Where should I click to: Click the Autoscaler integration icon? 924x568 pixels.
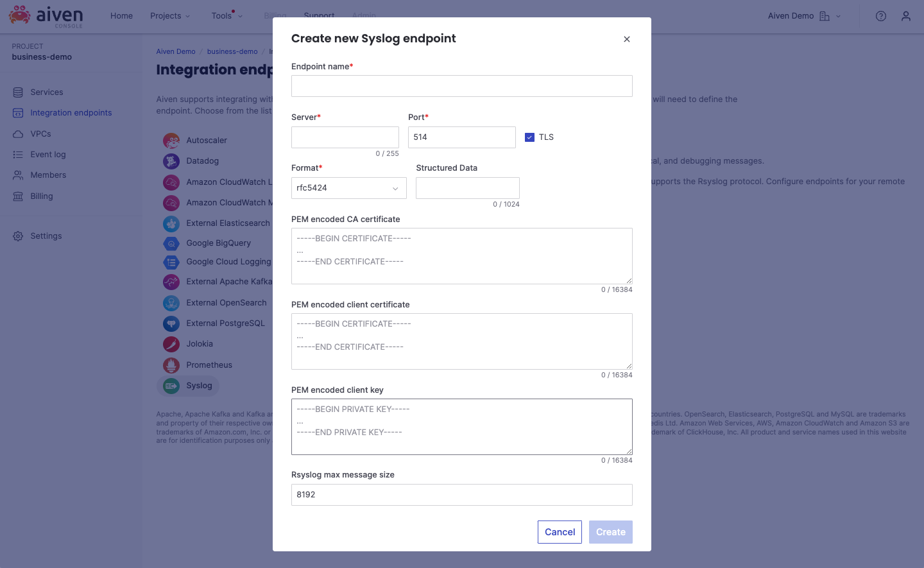171,140
